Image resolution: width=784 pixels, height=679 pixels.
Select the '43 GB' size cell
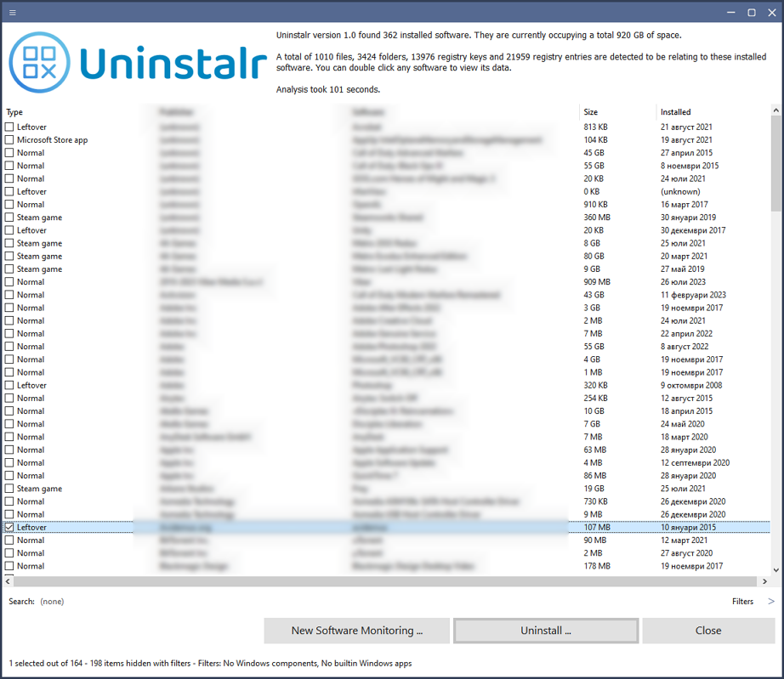pos(594,295)
